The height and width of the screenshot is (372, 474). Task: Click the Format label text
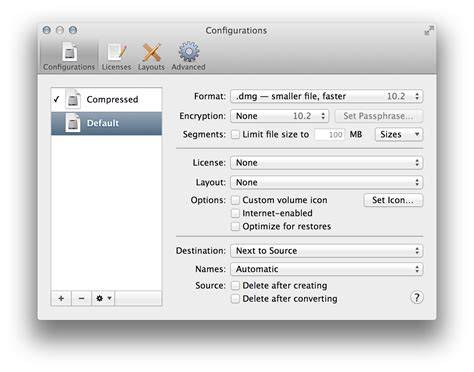(x=210, y=96)
